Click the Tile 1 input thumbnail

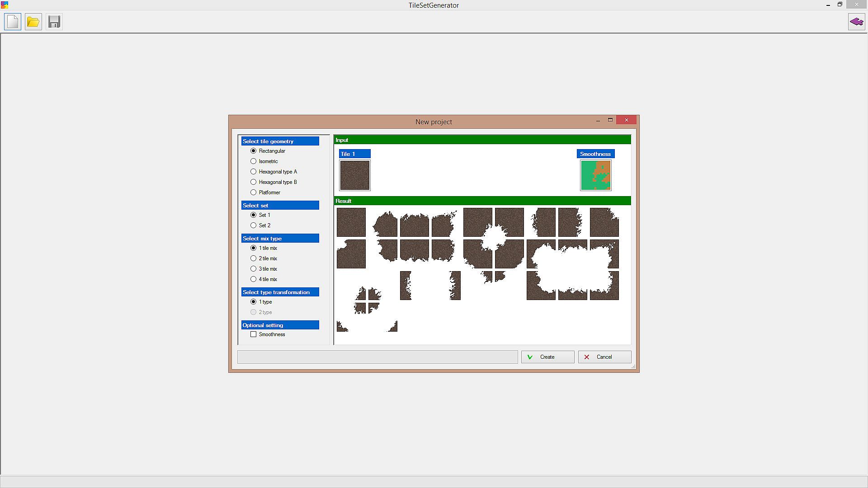355,175
